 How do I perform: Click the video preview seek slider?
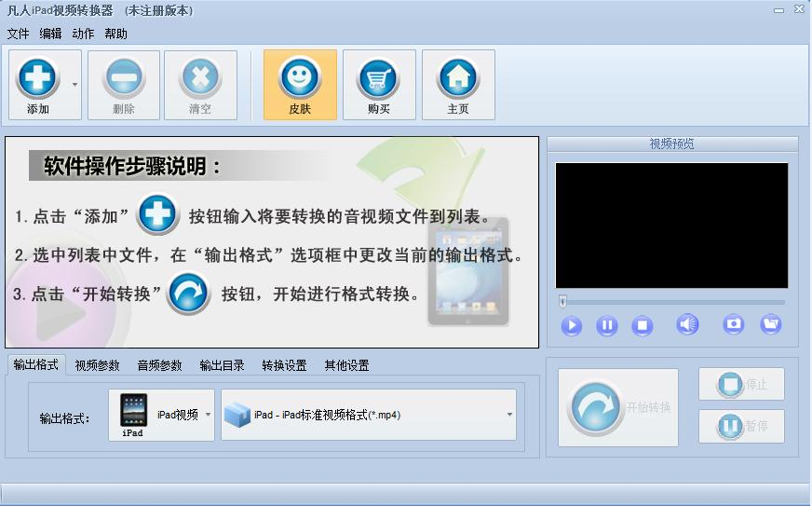tap(670, 302)
